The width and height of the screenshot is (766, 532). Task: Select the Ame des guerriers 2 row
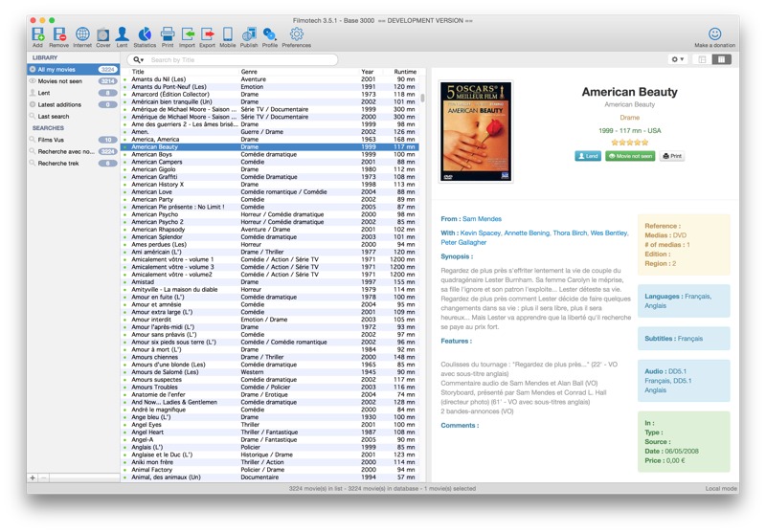click(x=270, y=124)
